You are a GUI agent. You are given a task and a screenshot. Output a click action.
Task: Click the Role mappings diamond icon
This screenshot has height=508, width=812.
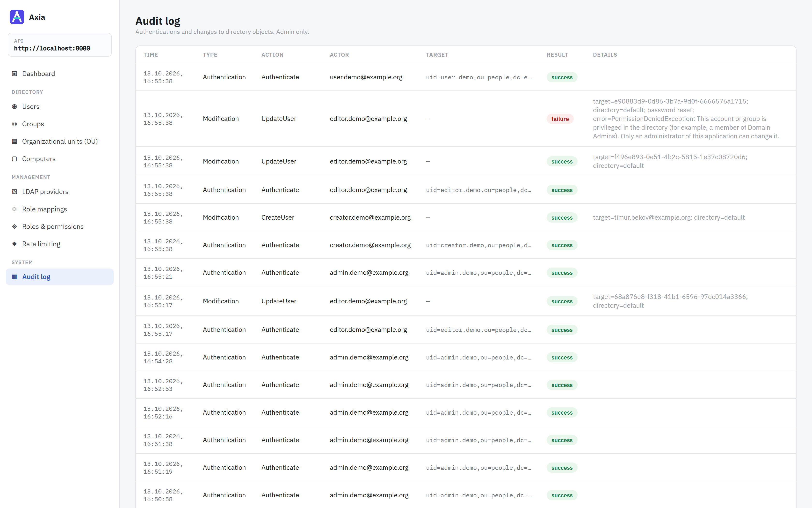click(14, 209)
